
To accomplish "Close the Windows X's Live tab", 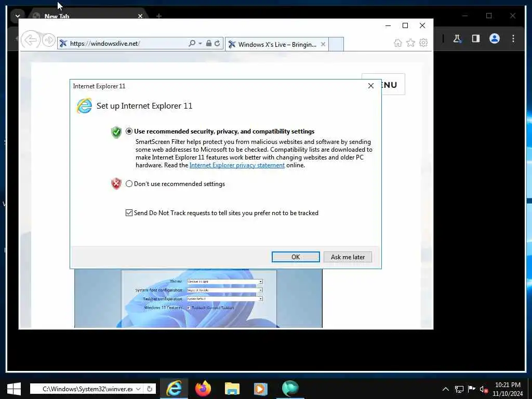I will click(x=323, y=44).
